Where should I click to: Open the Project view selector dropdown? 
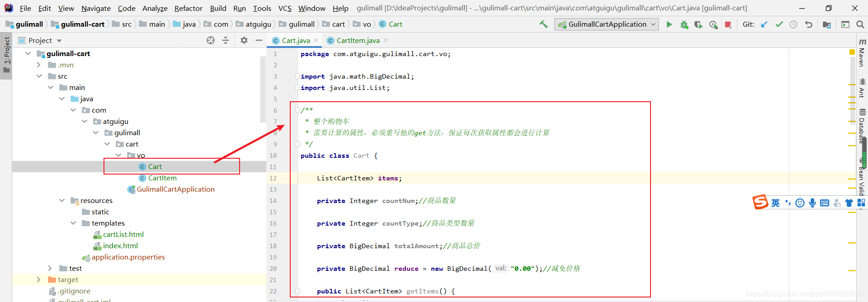40,40
